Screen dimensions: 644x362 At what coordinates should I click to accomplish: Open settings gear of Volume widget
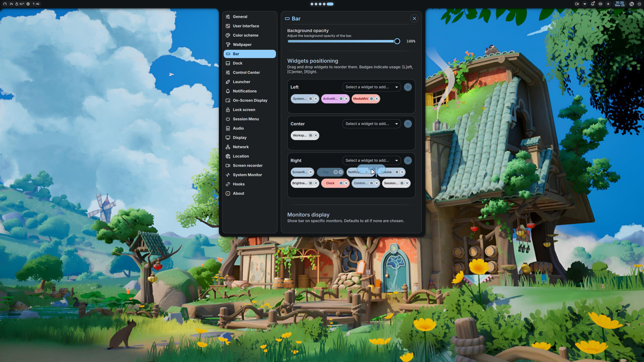(x=397, y=172)
